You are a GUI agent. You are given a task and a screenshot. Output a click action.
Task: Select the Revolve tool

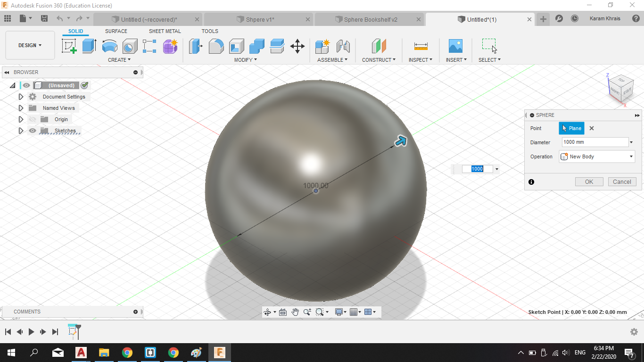click(x=110, y=46)
